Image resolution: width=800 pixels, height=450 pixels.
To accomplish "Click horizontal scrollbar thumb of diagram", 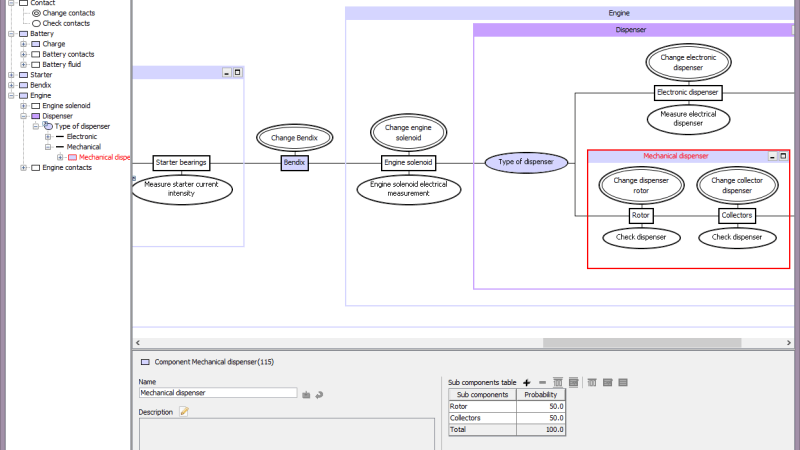I will pyautogui.click(x=642, y=343).
